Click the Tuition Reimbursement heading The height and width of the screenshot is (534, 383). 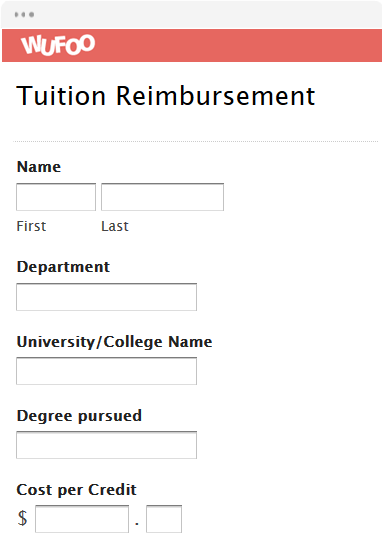click(x=166, y=96)
